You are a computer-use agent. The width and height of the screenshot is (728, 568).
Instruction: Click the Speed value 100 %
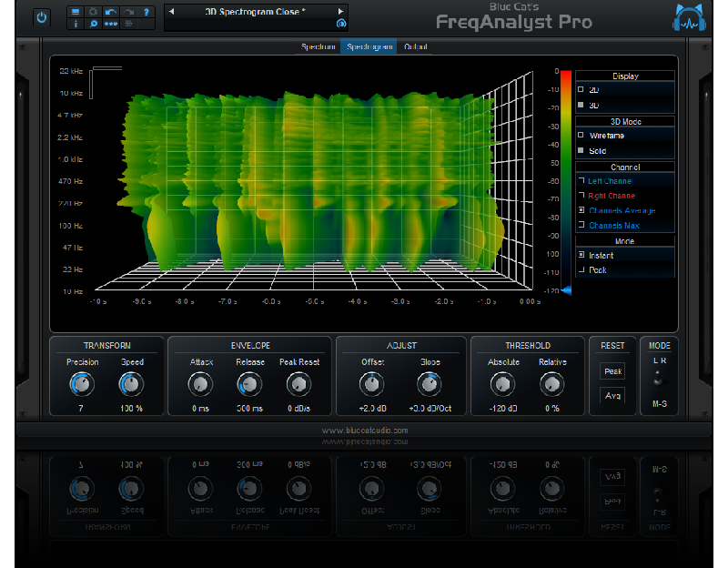click(x=131, y=408)
